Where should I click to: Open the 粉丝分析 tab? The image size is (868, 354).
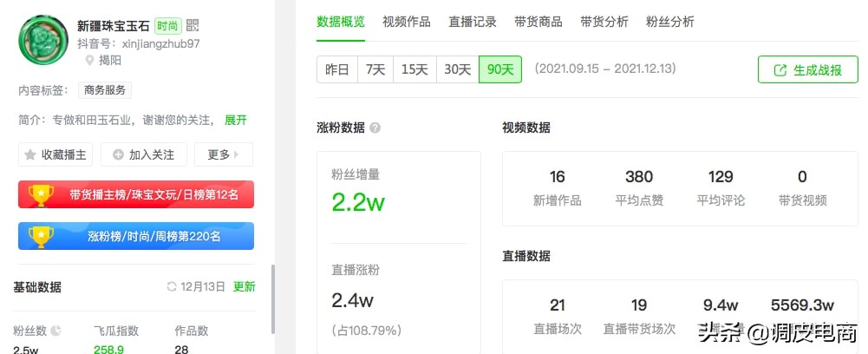click(669, 23)
